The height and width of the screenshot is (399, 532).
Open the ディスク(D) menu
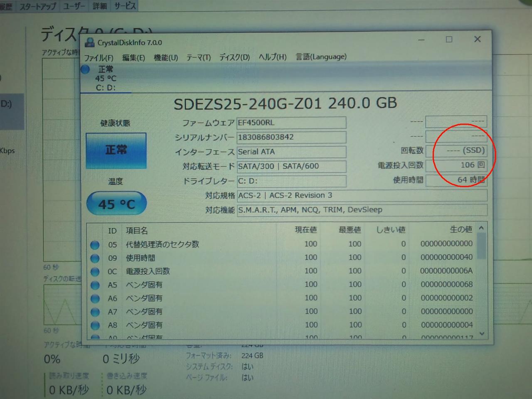point(234,57)
